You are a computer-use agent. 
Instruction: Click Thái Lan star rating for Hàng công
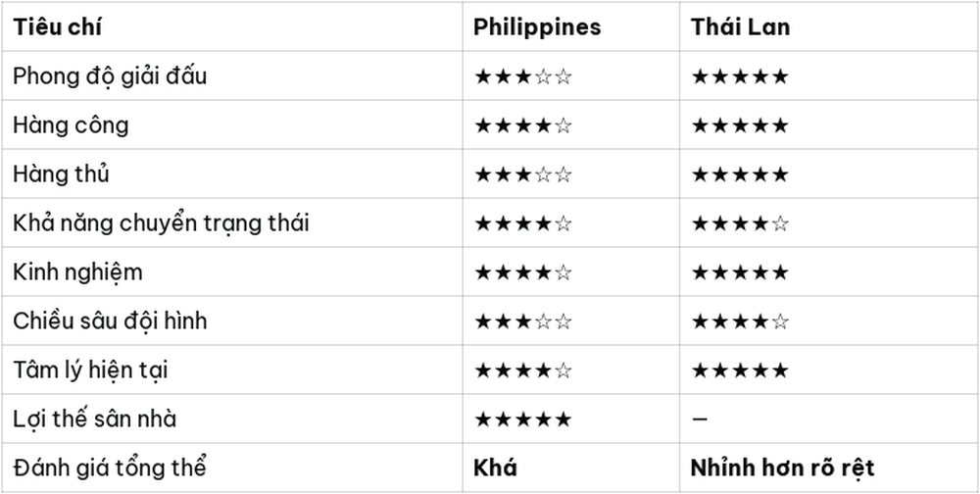tap(739, 125)
